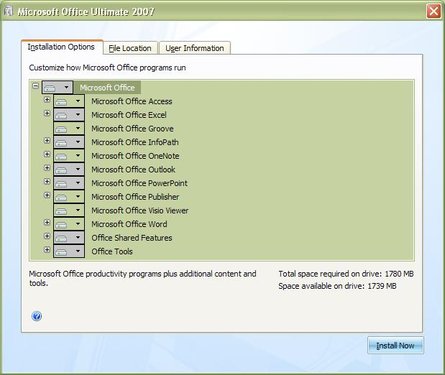Switch to the User Information tab
The image size is (445, 375).
pos(195,48)
